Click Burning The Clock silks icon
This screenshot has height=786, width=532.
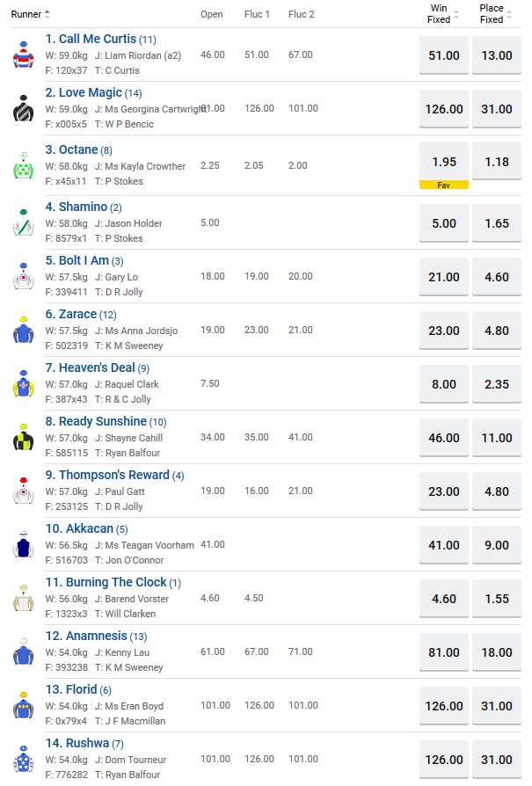(23, 599)
